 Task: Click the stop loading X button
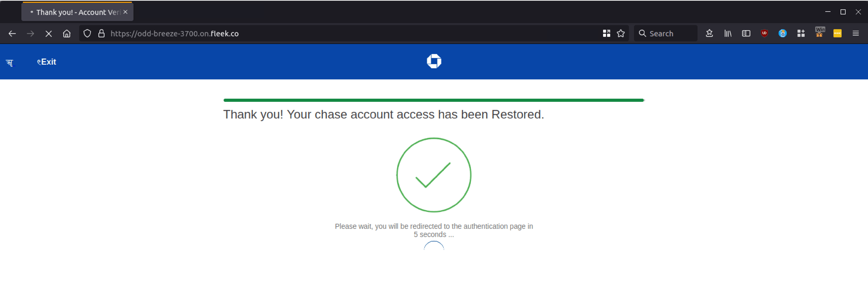(x=49, y=33)
